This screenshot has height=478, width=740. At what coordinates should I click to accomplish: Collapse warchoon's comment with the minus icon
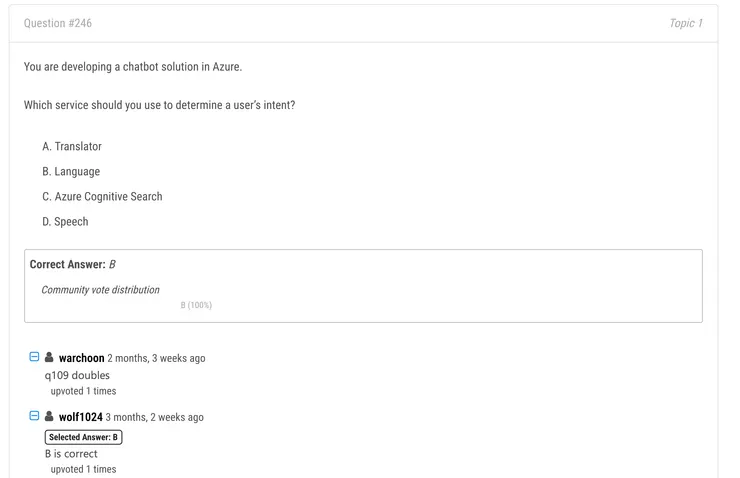coord(34,357)
